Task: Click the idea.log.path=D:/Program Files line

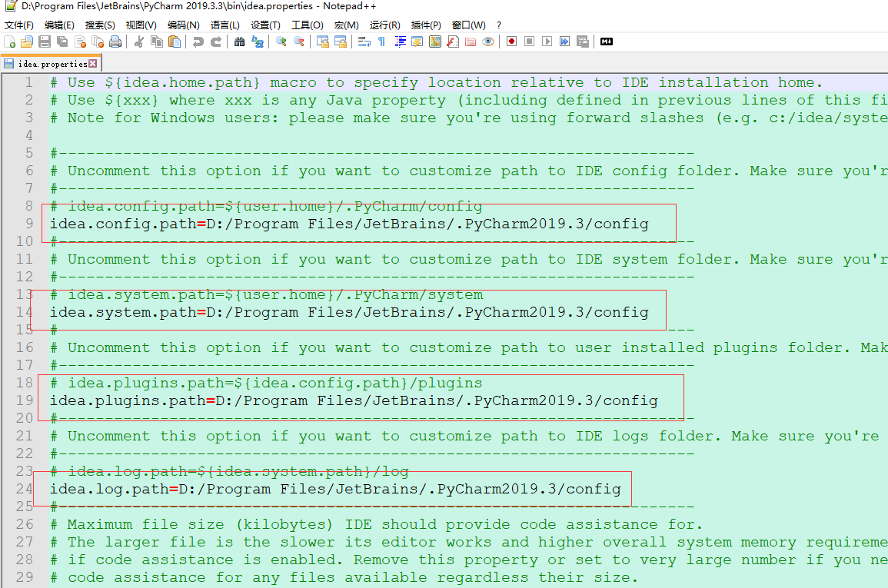Action: tap(335, 488)
